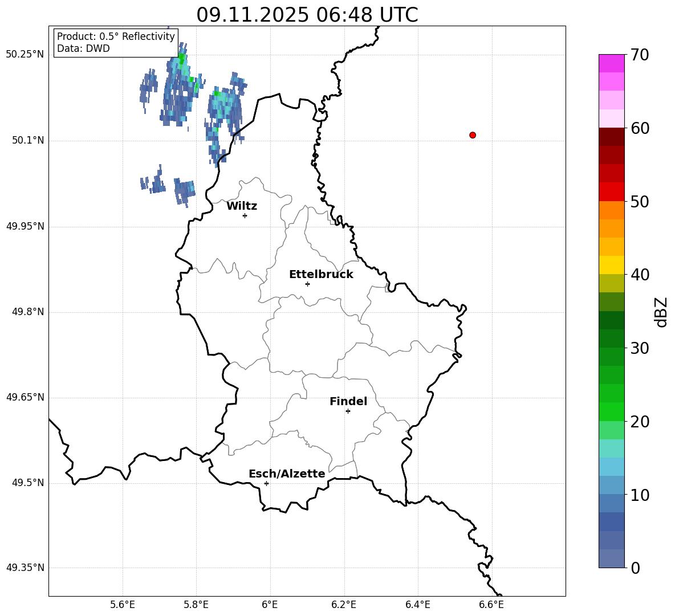Click the 49.8°N latitude label
The height and width of the screenshot is (616, 675).
[x=28, y=312]
